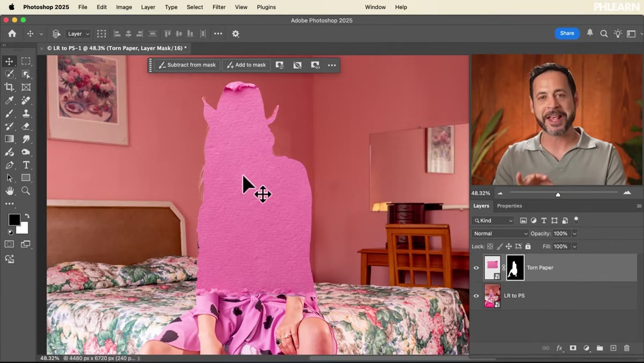Click the Share button
Viewport: 644px width, 363px height.
[567, 33]
